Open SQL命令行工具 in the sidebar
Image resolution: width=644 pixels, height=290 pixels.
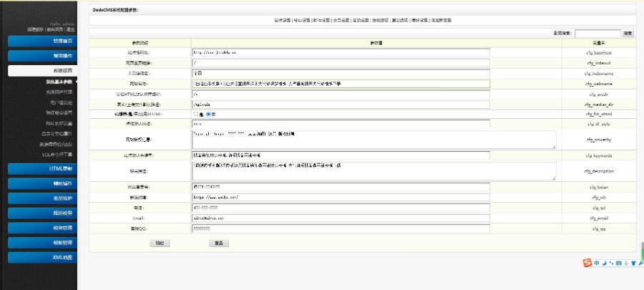[57, 155]
